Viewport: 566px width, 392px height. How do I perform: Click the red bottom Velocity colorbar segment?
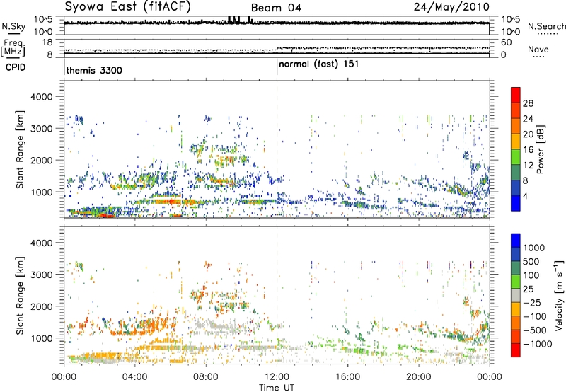(516, 350)
